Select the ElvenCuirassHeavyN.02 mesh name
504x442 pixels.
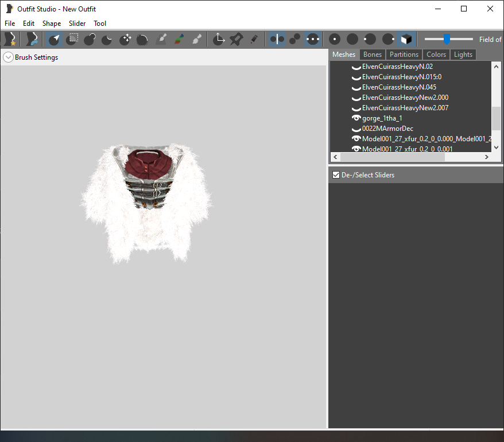click(x=397, y=67)
